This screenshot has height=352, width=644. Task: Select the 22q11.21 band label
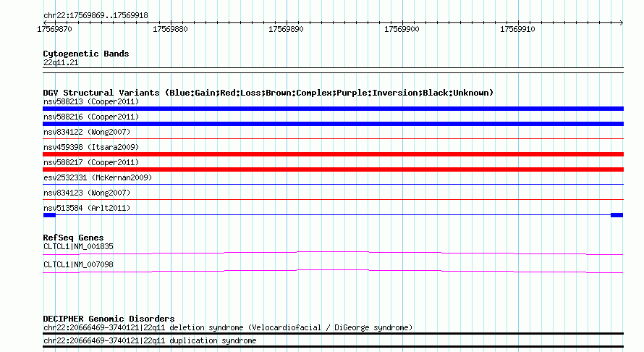coord(61,62)
